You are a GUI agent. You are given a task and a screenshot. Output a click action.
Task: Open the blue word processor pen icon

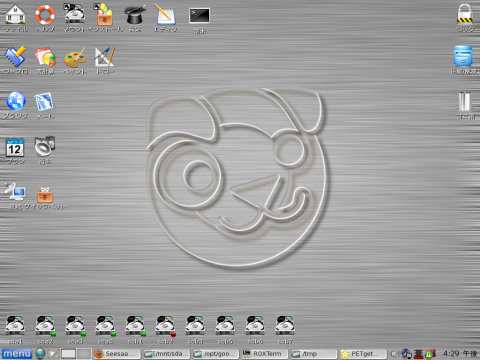coord(15,57)
